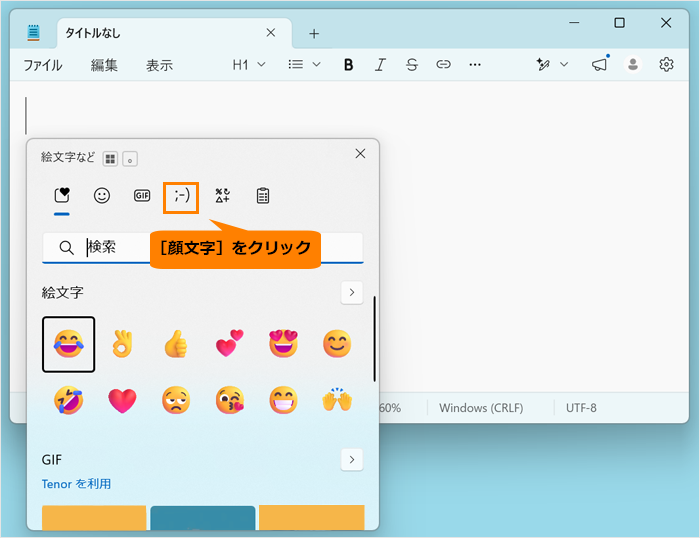This screenshot has height=538, width=700.
Task: Insert the tears of joy emoji
Action: pos(68,344)
